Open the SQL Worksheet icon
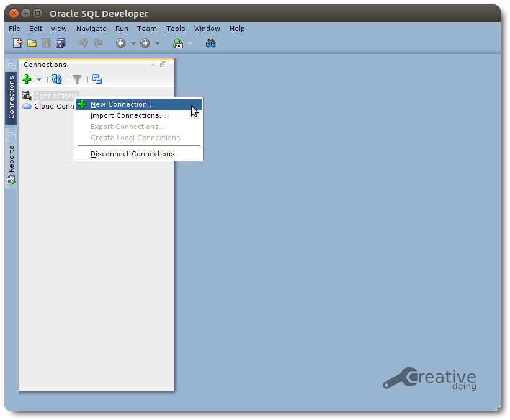This screenshot has height=420, width=510. 178,43
